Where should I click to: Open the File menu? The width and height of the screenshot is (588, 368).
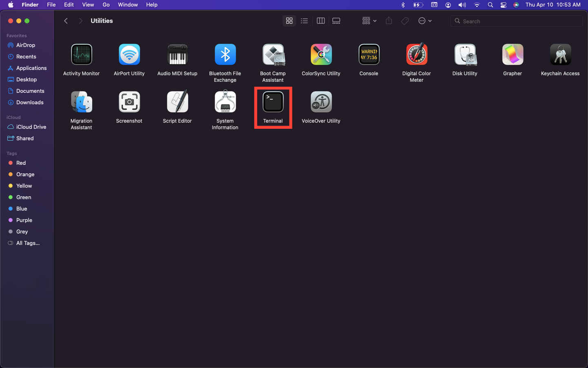[51, 5]
